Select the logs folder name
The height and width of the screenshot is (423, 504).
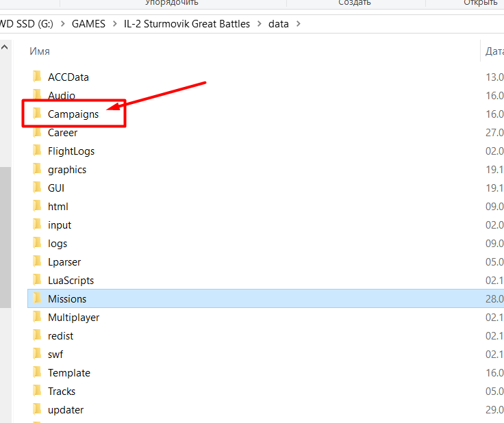(x=58, y=244)
